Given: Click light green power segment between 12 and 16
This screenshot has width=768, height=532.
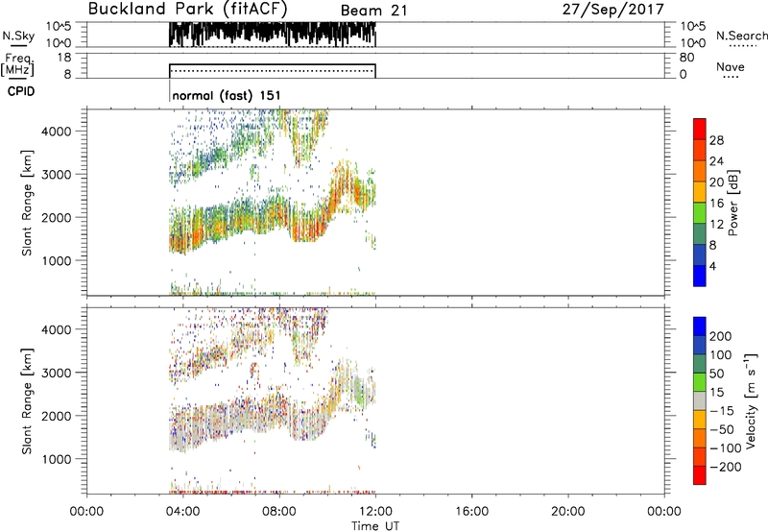Looking at the screenshot, I should click(700, 213).
